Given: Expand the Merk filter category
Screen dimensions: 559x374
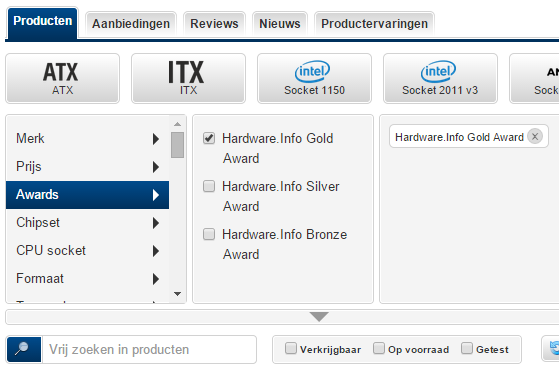Looking at the screenshot, I should [87, 138].
